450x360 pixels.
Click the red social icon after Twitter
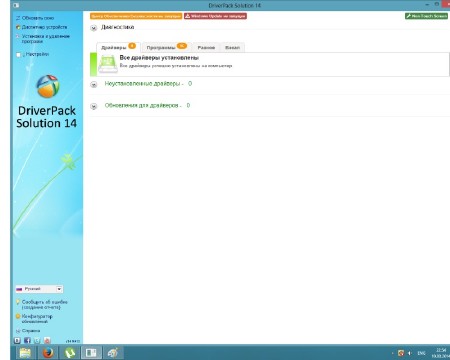click(47, 340)
